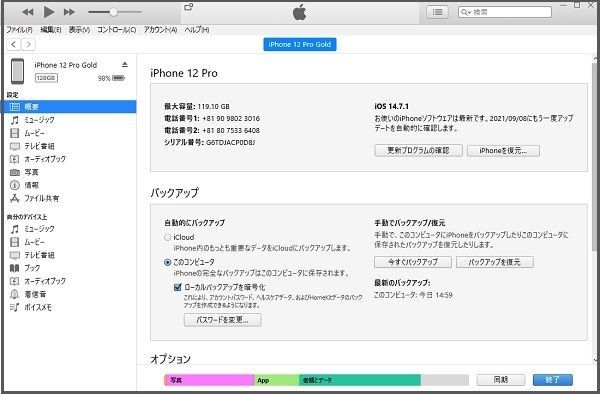
Task: Click the 同期 button
Action: 501,380
